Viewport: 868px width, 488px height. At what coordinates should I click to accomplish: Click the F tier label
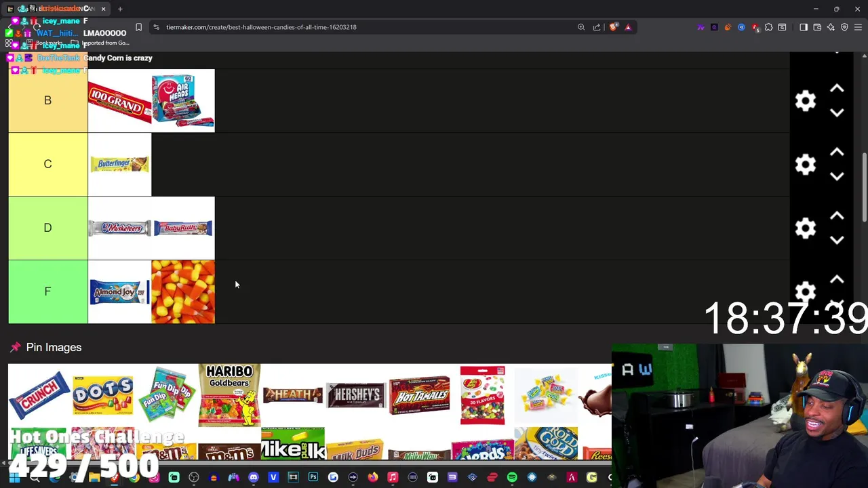tap(47, 291)
